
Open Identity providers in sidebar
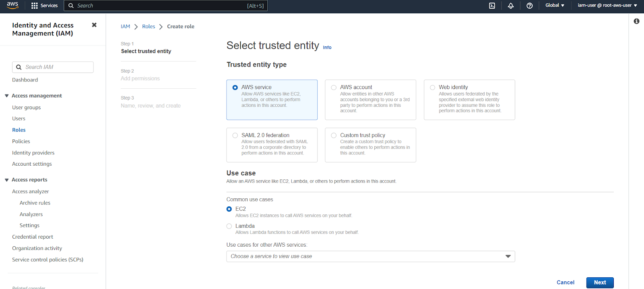click(x=33, y=153)
